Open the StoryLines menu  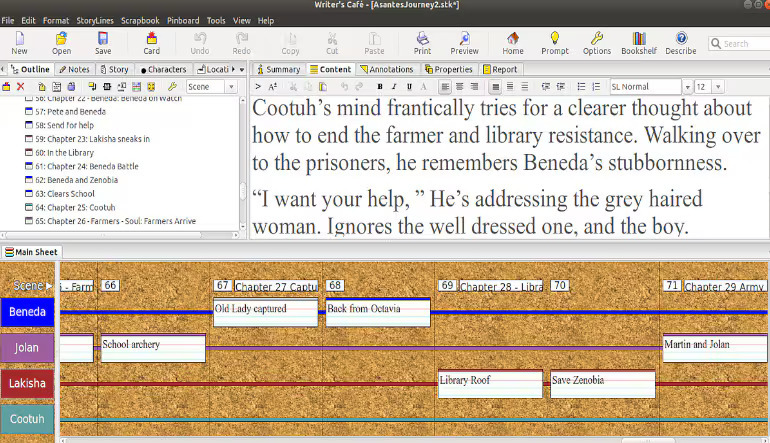pos(95,21)
